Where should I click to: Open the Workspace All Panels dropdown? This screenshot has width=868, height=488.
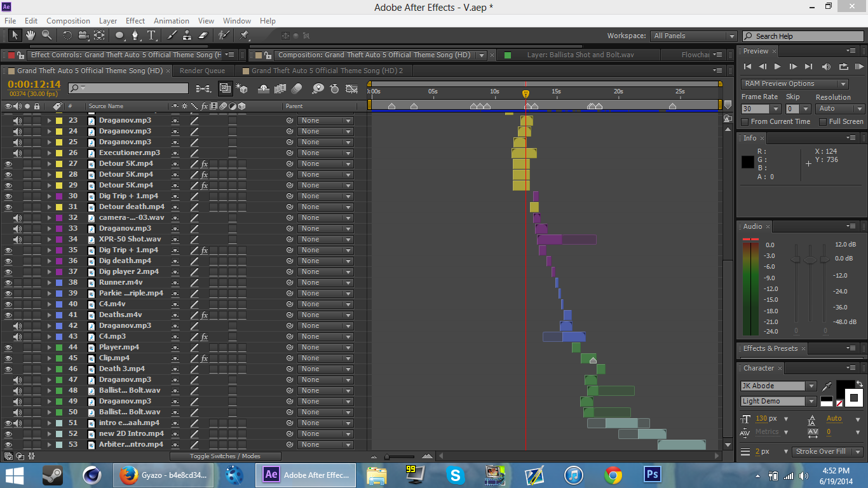(694, 36)
